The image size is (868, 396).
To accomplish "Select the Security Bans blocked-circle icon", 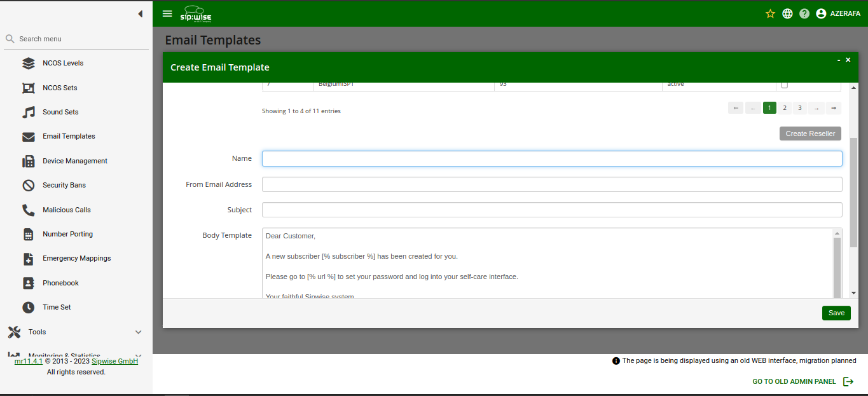I will pos(28,185).
